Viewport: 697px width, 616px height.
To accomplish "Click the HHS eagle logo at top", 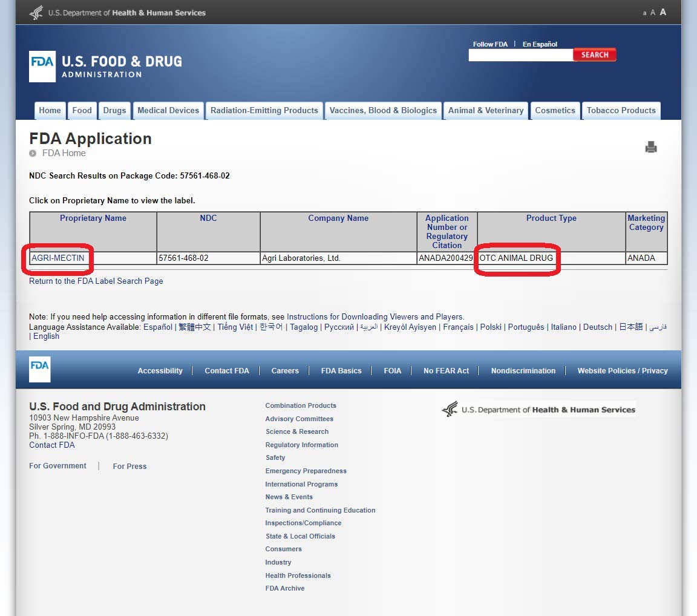I will [36, 13].
